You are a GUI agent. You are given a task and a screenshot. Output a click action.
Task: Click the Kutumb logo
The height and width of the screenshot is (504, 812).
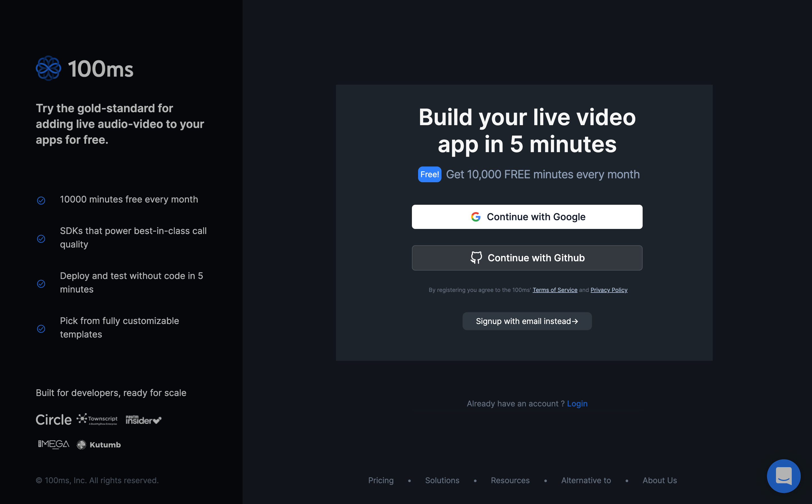99,445
